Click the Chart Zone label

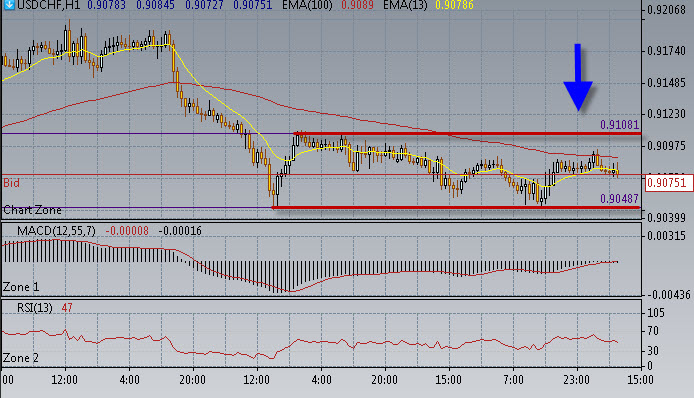coord(32,210)
